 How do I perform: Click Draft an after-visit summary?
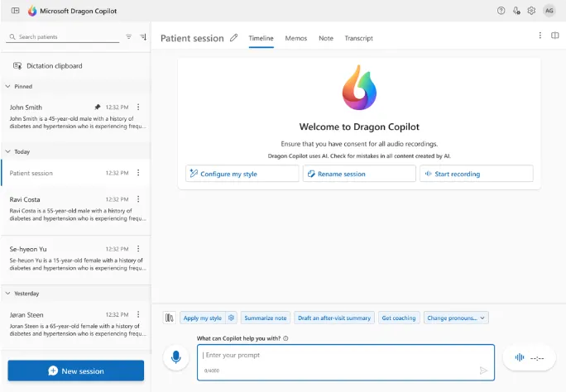tap(334, 318)
